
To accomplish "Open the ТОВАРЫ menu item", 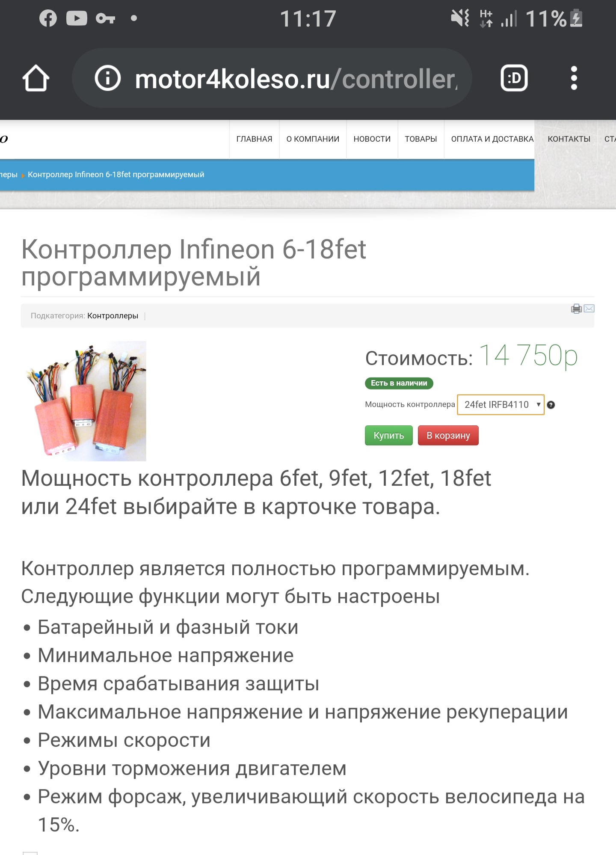I will [x=421, y=139].
